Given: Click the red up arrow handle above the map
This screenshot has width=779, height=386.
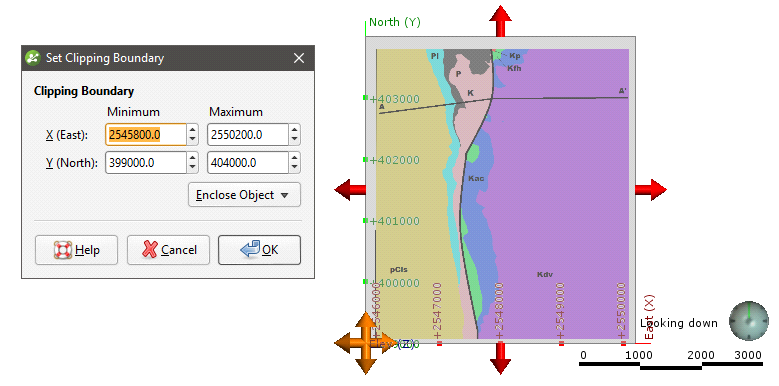Looking at the screenshot, I should click(500, 20).
